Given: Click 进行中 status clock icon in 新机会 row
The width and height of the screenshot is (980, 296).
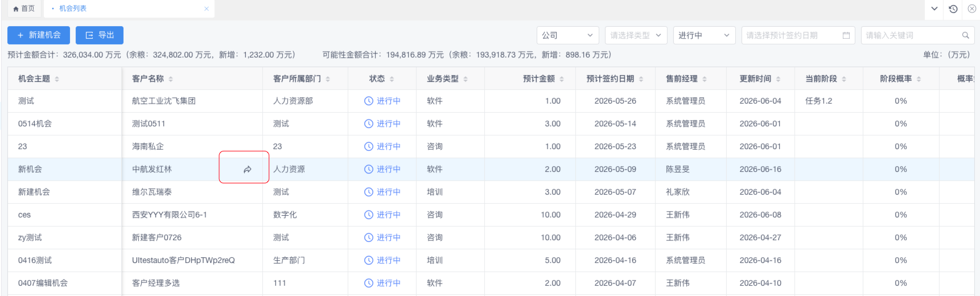Looking at the screenshot, I should (369, 169).
